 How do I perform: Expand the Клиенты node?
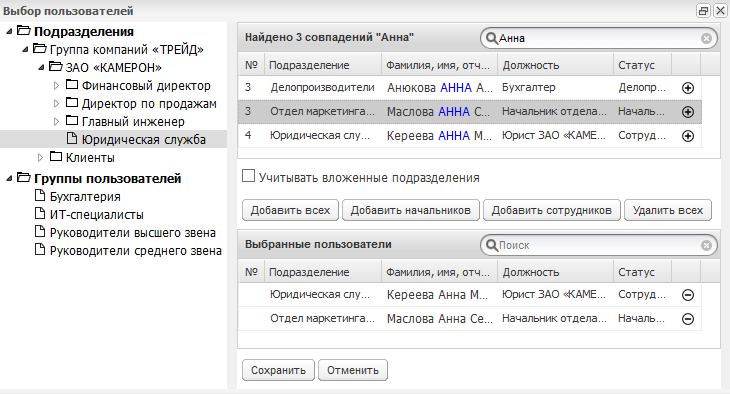[x=41, y=157]
